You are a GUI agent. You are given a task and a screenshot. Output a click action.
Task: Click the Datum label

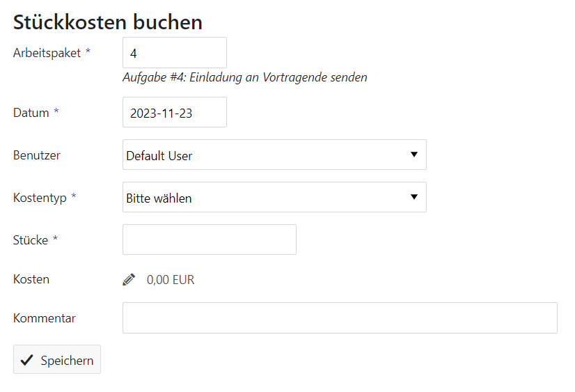(x=31, y=113)
